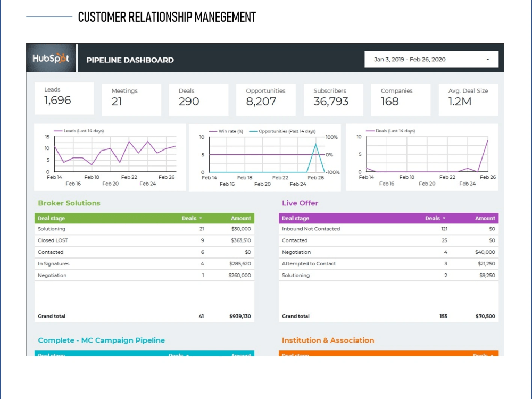Select Negotiation row in Broker Solutions
532x399 pixels.
(x=144, y=275)
